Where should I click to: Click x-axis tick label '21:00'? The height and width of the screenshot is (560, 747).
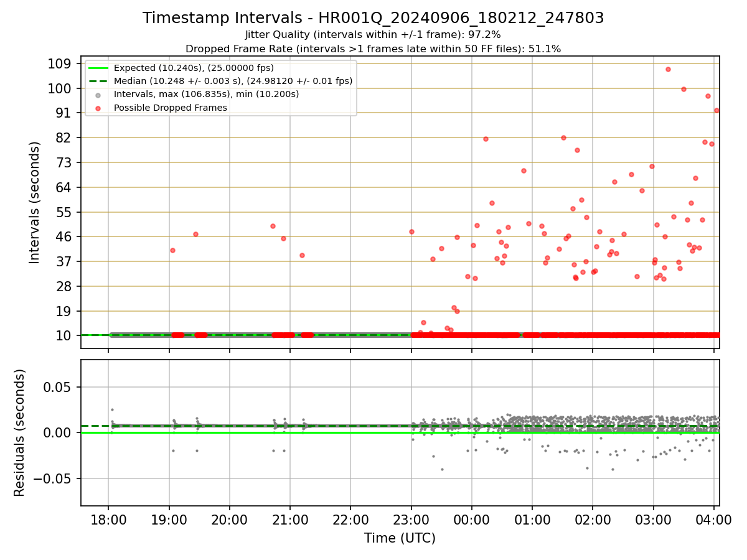point(290,519)
